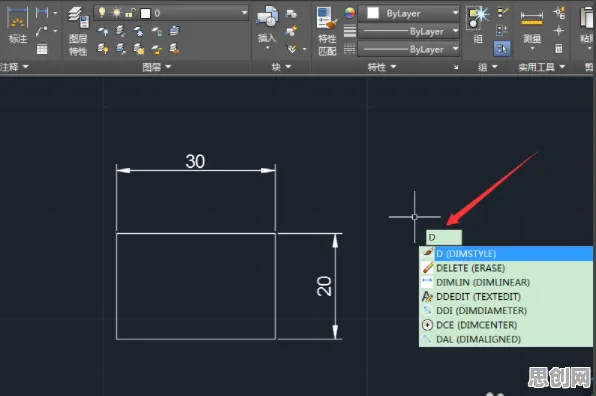Click the edit attributes icon
The image size is (596, 396).
coord(292,49)
